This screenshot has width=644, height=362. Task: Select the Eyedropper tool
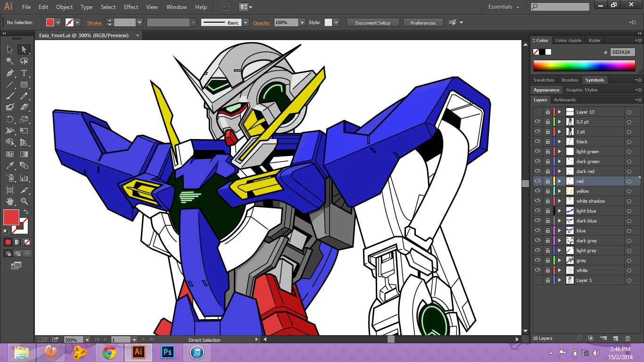click(x=10, y=165)
